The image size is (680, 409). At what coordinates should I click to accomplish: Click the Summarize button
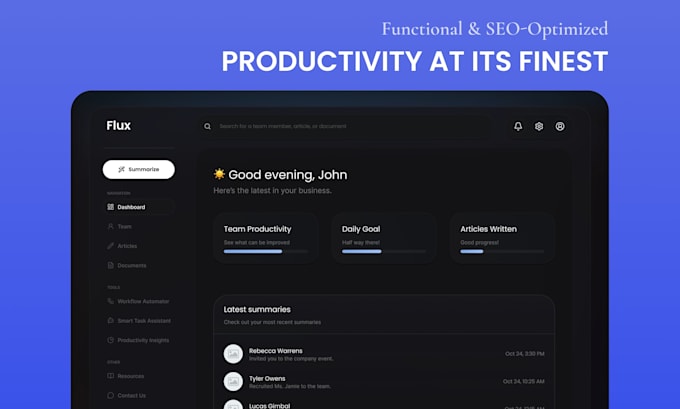139,169
